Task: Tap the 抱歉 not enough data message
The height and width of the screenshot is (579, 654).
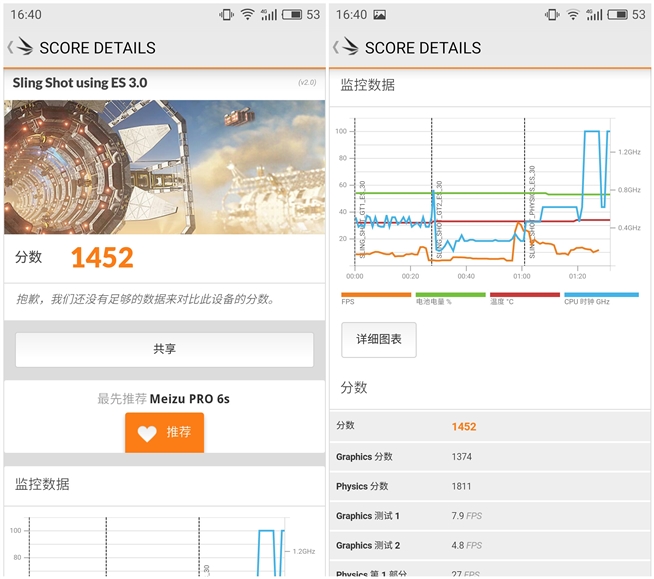Action: 145,299
